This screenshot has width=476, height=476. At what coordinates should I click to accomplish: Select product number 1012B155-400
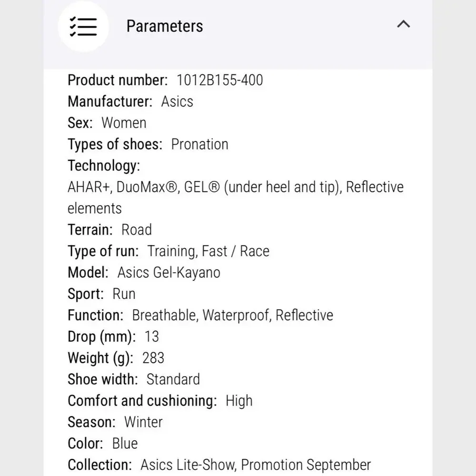pos(220,80)
